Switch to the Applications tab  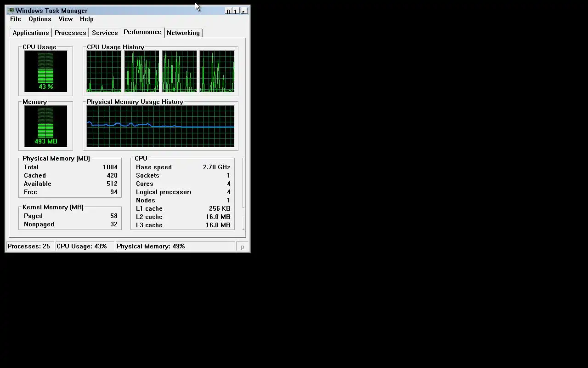[31, 33]
